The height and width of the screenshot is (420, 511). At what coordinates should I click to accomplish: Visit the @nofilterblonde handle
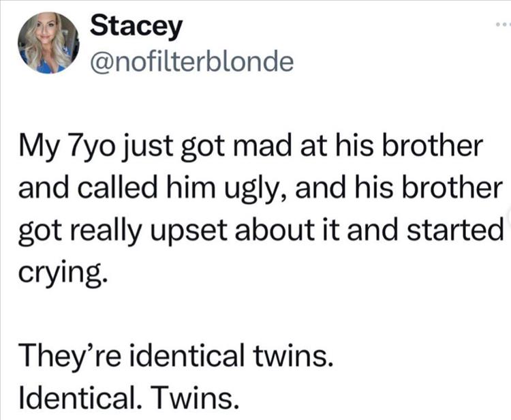pyautogui.click(x=192, y=62)
